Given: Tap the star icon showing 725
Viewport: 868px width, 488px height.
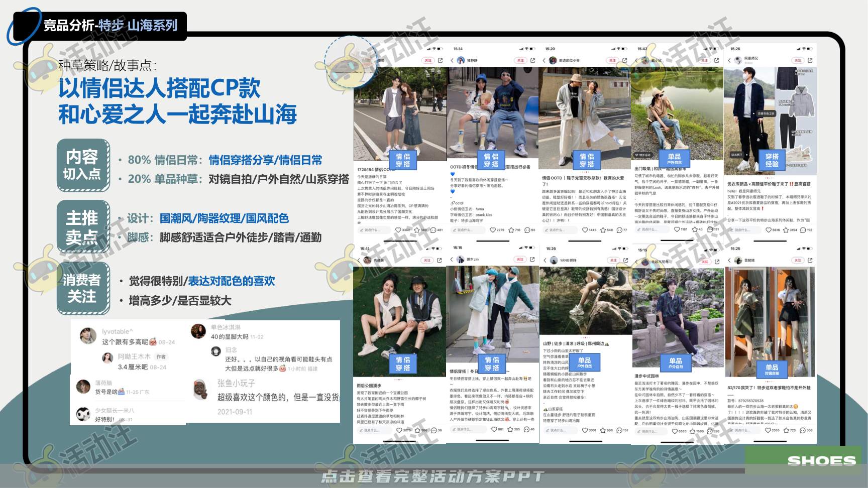Looking at the screenshot, I should [786, 430].
